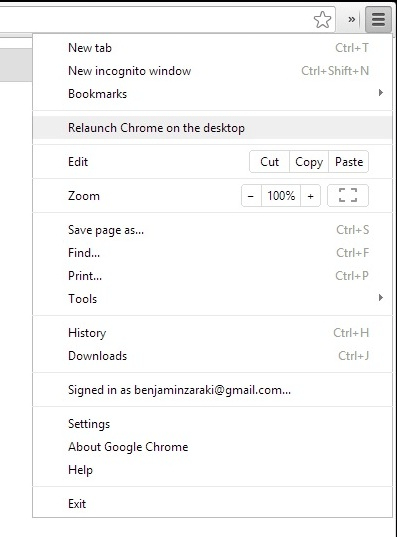Image resolution: width=397 pixels, height=537 pixels.
Task: Choose Exit to quit Chrome
Action: tap(212, 504)
